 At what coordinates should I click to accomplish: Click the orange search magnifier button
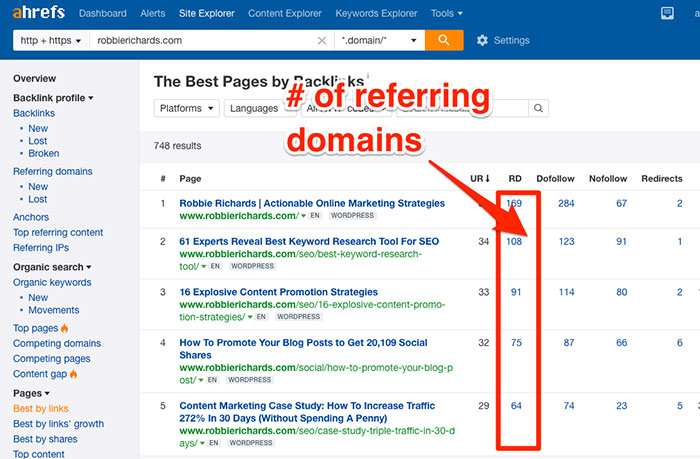(444, 40)
